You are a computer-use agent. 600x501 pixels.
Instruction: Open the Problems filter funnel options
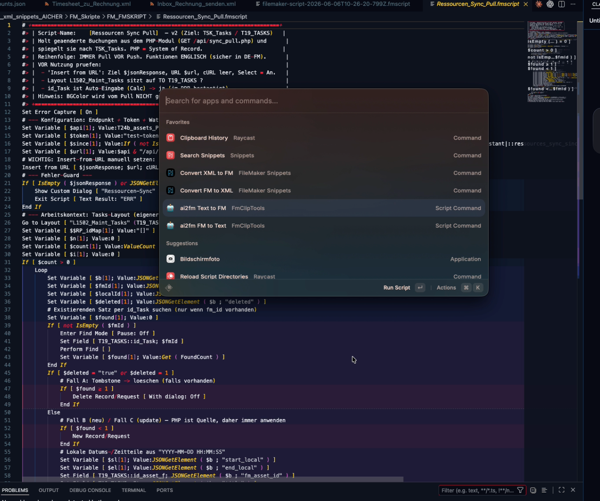click(520, 490)
